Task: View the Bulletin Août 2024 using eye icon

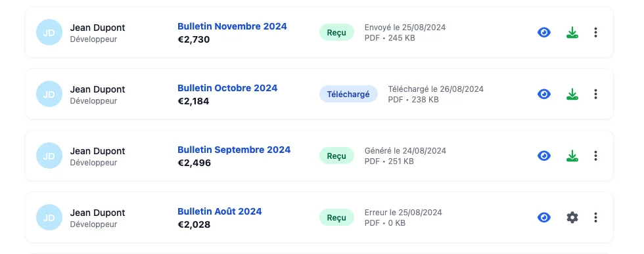Action: coord(544,217)
